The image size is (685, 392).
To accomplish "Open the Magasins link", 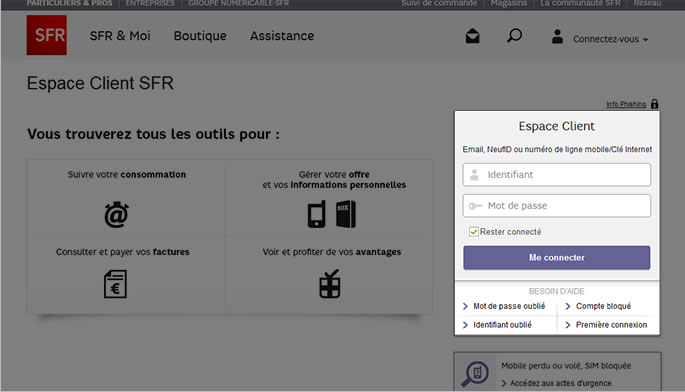I will 509,3.
